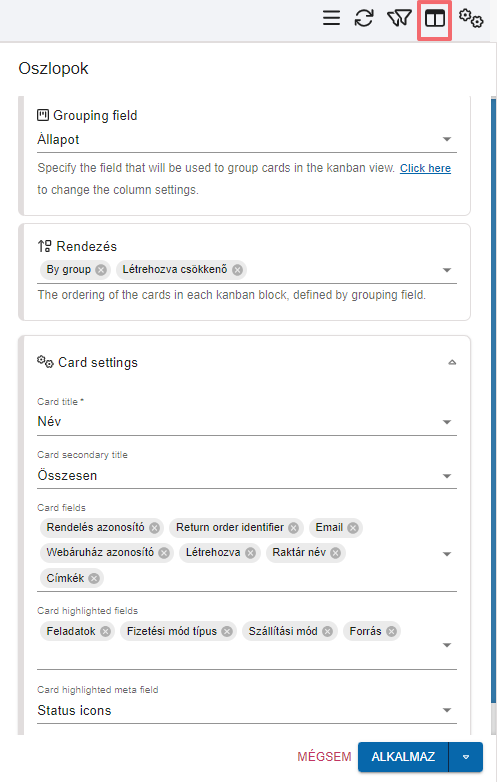497x782 pixels.
Task: Open the gears settings icon in toolbar
Action: 471,18
